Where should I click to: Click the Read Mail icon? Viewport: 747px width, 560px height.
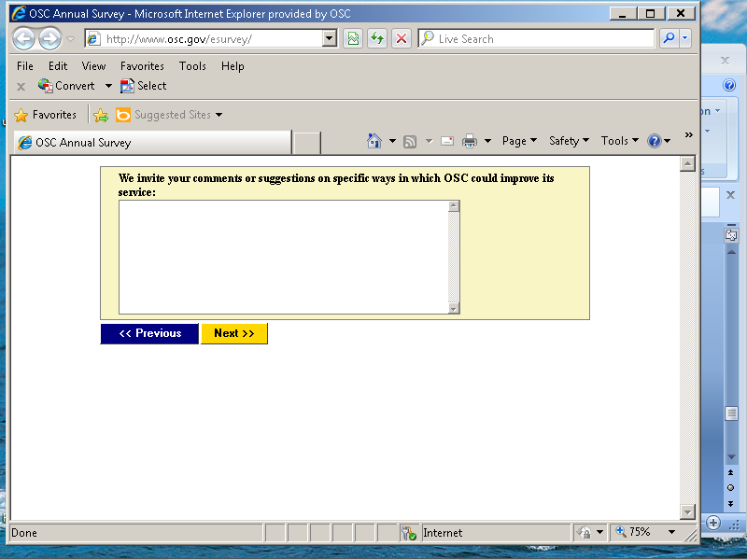[447, 141]
